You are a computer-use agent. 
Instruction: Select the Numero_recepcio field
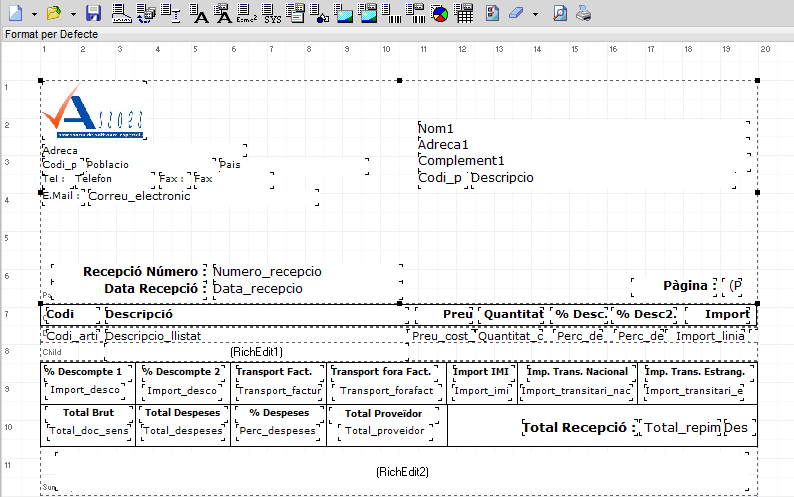308,272
